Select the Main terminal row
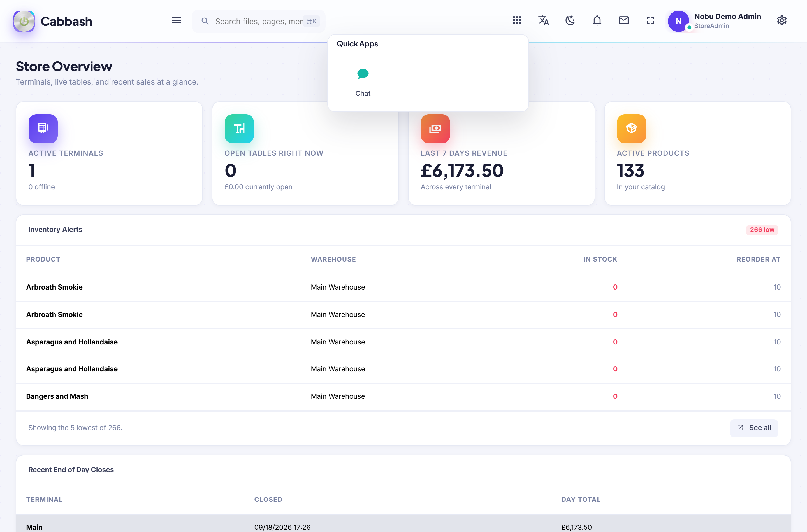 [403, 523]
